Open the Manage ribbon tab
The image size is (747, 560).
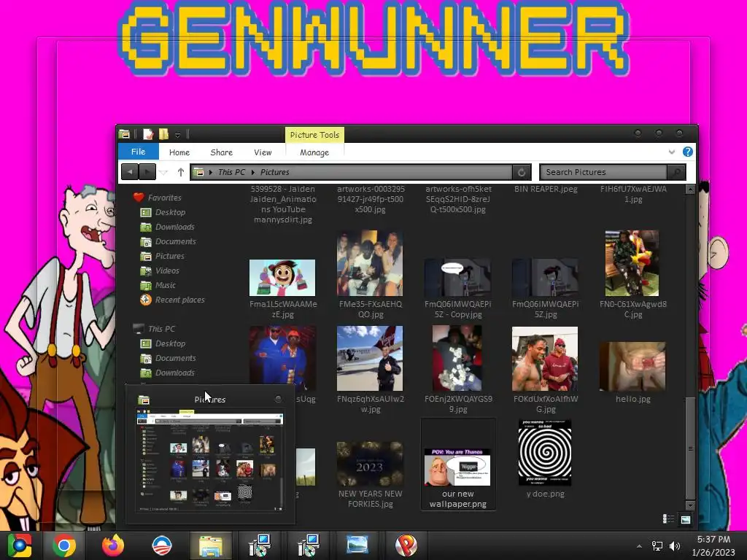tap(314, 152)
